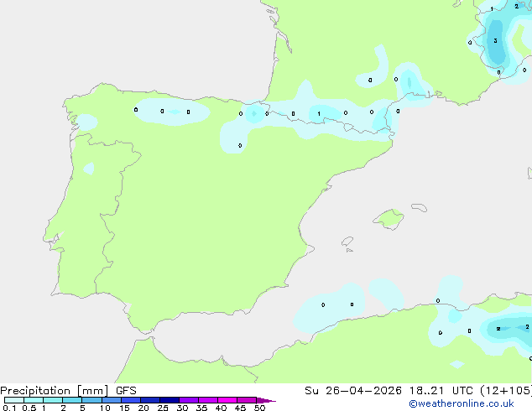Click the '0.5' scale label
This screenshot has height=411, width=532.
point(29,408)
